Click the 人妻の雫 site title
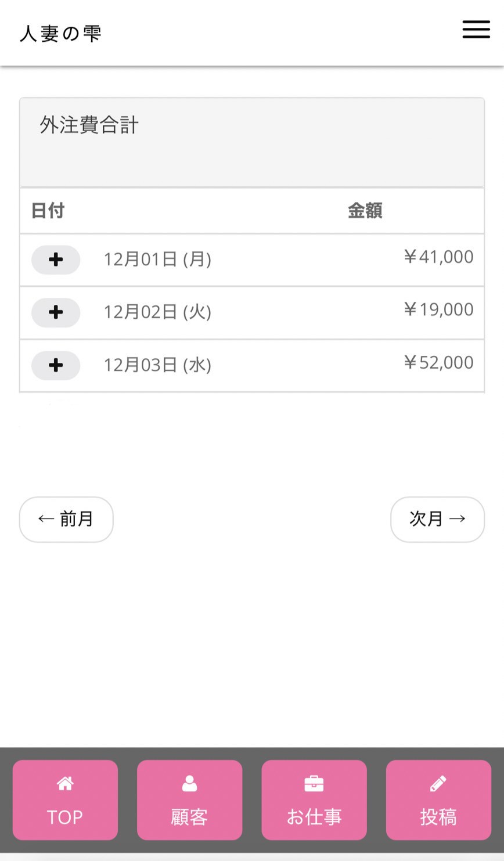The height and width of the screenshot is (861, 504). coord(61,34)
